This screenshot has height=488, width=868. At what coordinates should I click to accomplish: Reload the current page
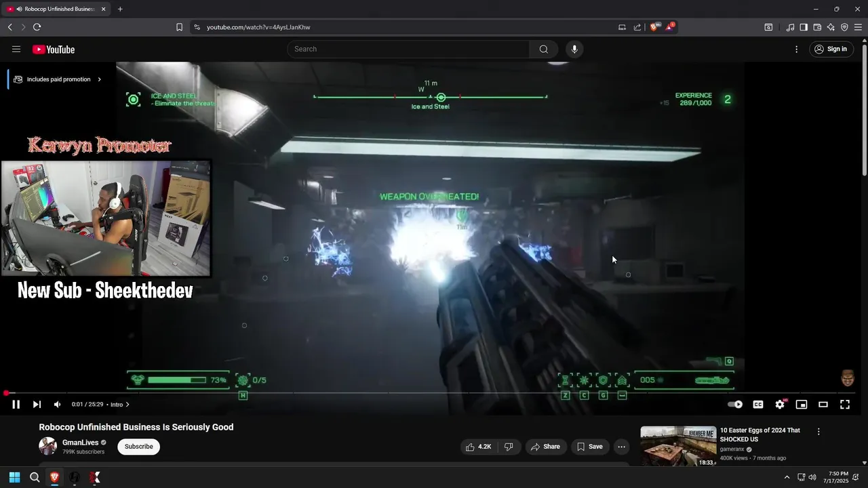37,27
